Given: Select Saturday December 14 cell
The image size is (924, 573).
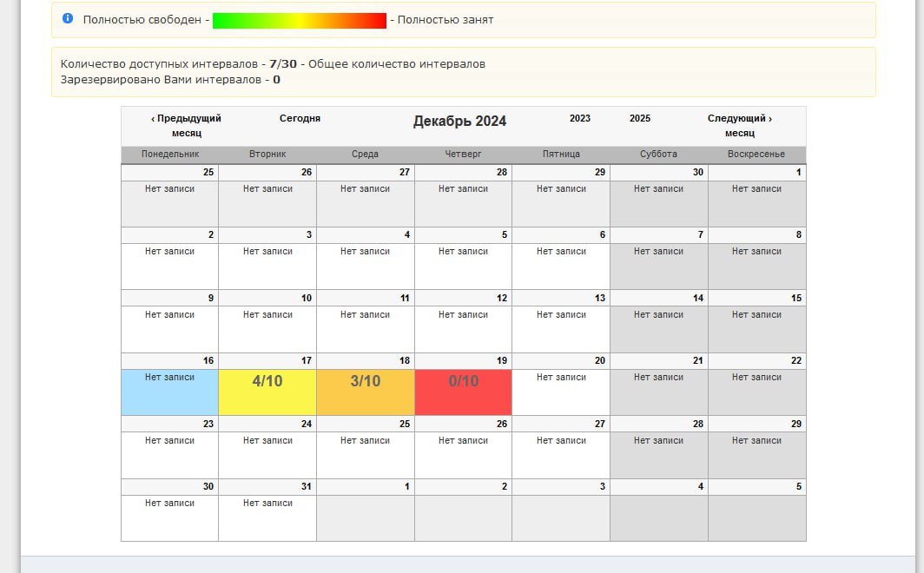Looking at the screenshot, I should (x=658, y=328).
